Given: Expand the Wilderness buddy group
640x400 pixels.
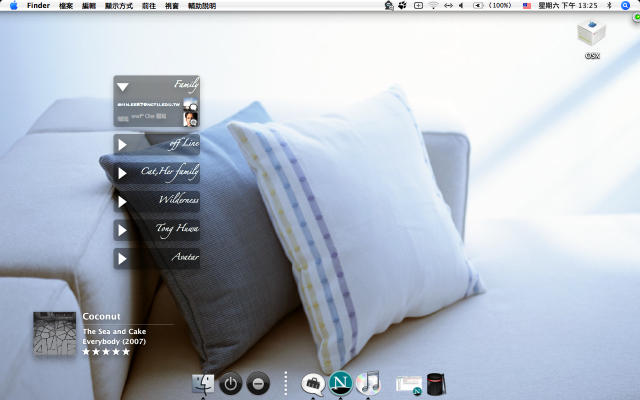Looking at the screenshot, I should point(122,202).
